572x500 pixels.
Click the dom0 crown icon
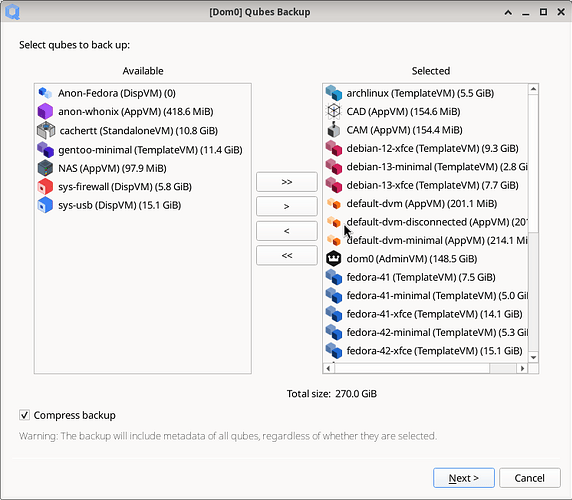coord(333,259)
